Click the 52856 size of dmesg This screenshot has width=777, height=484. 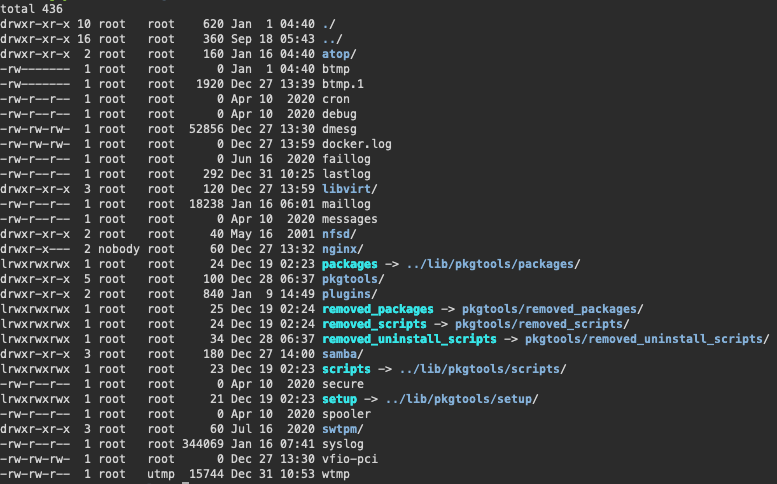(206, 129)
